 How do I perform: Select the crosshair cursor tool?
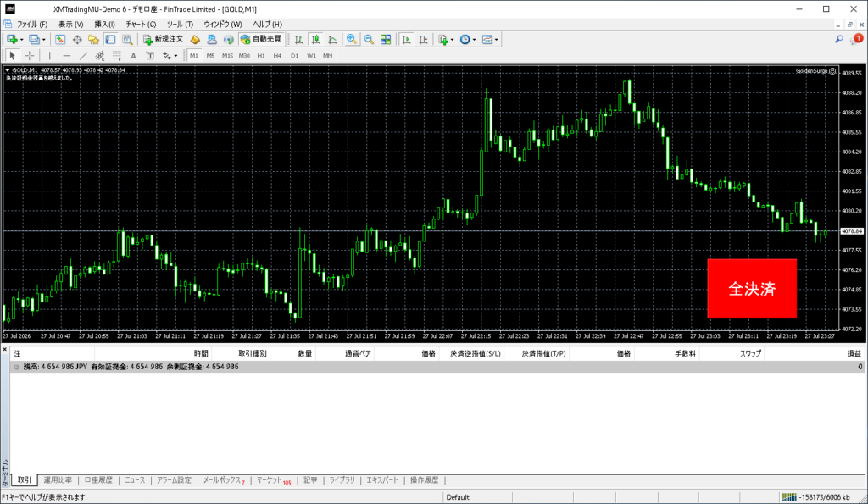[x=30, y=55]
